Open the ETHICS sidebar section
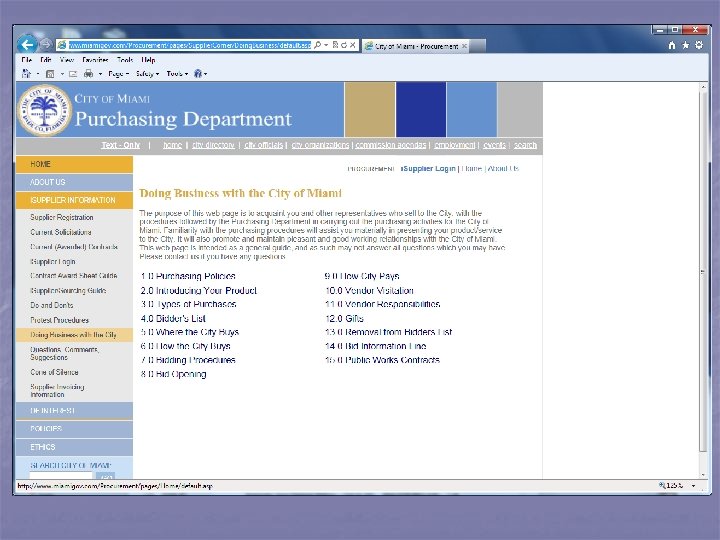 point(74,447)
